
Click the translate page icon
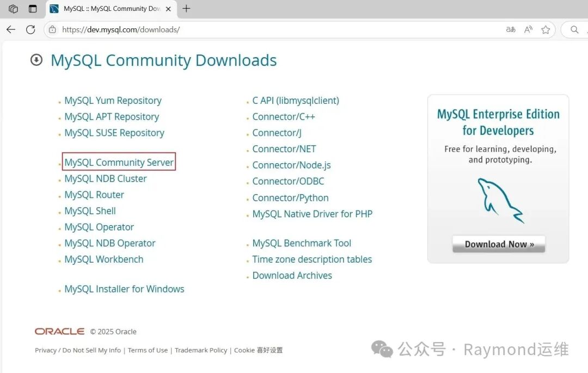pos(510,29)
